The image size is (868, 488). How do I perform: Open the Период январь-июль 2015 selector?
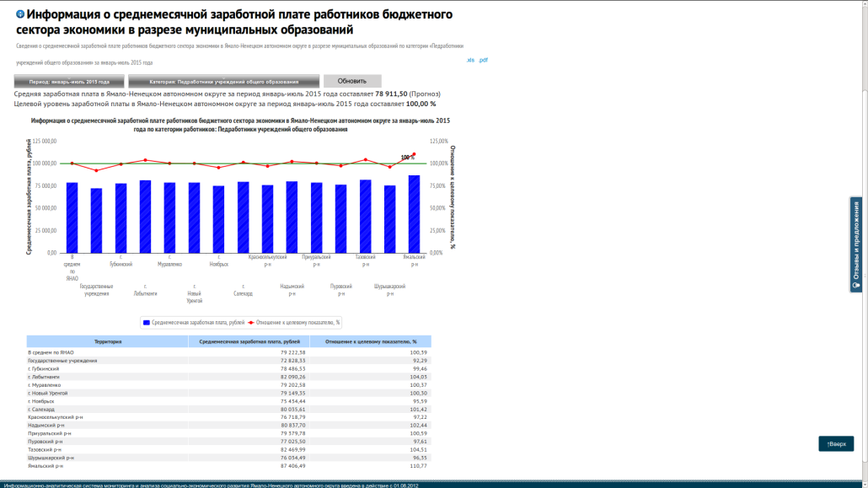click(x=69, y=82)
